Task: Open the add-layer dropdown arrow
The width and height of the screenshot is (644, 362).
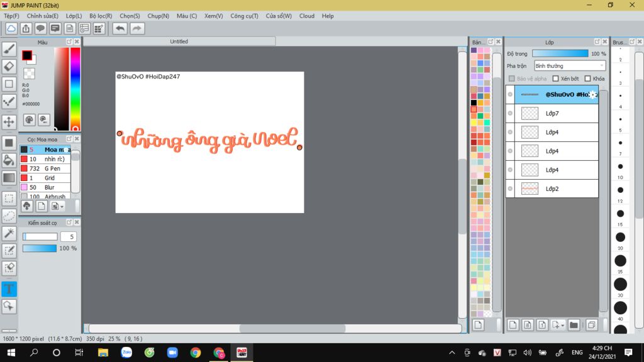Action: pos(563,325)
